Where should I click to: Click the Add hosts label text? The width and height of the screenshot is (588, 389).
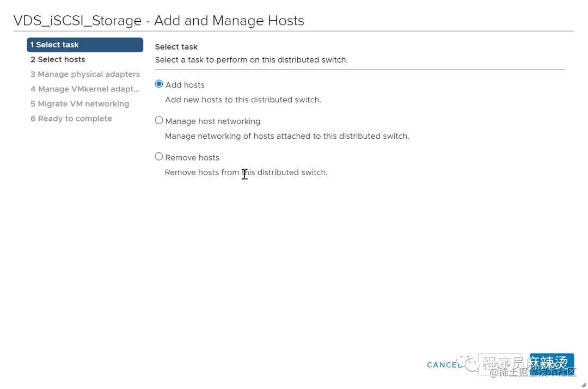tap(185, 85)
